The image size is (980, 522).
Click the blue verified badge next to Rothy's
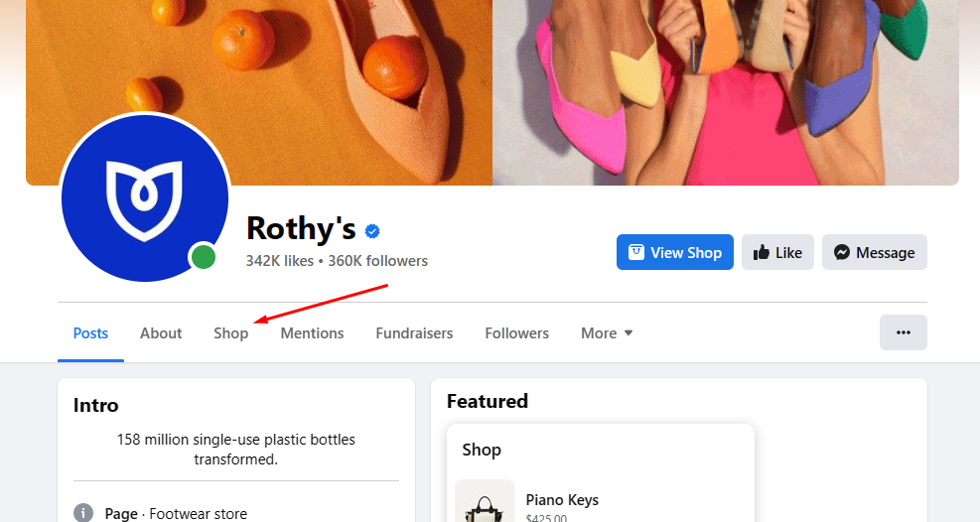pos(372,231)
